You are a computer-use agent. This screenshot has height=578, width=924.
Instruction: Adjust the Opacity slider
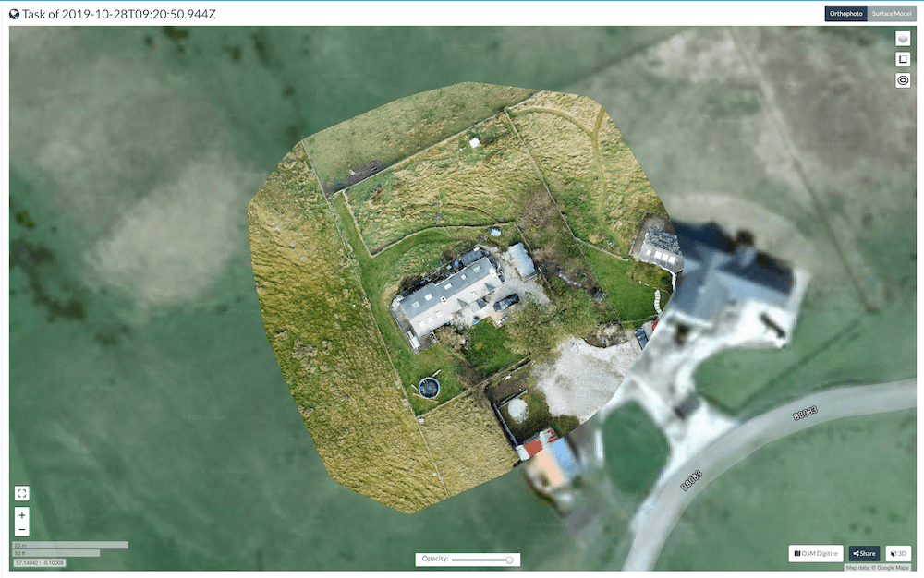click(508, 560)
